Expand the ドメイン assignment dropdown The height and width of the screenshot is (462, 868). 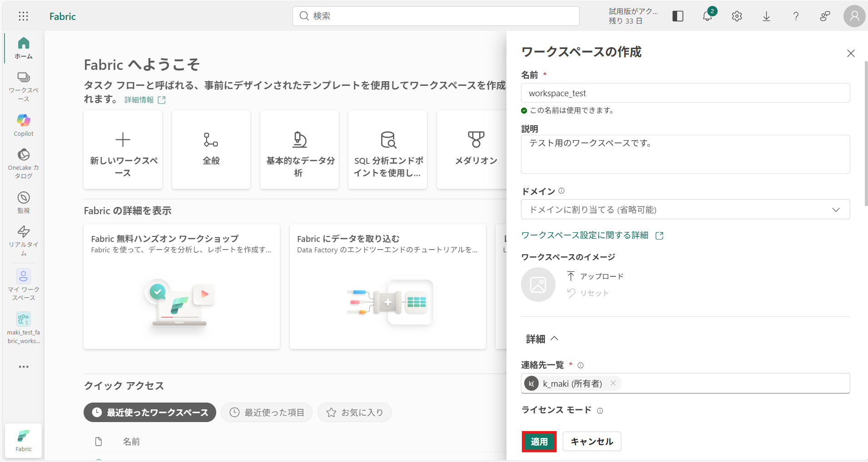click(685, 210)
